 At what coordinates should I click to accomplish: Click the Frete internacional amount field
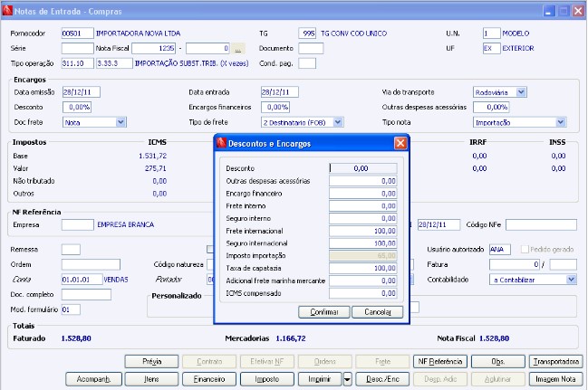click(363, 231)
